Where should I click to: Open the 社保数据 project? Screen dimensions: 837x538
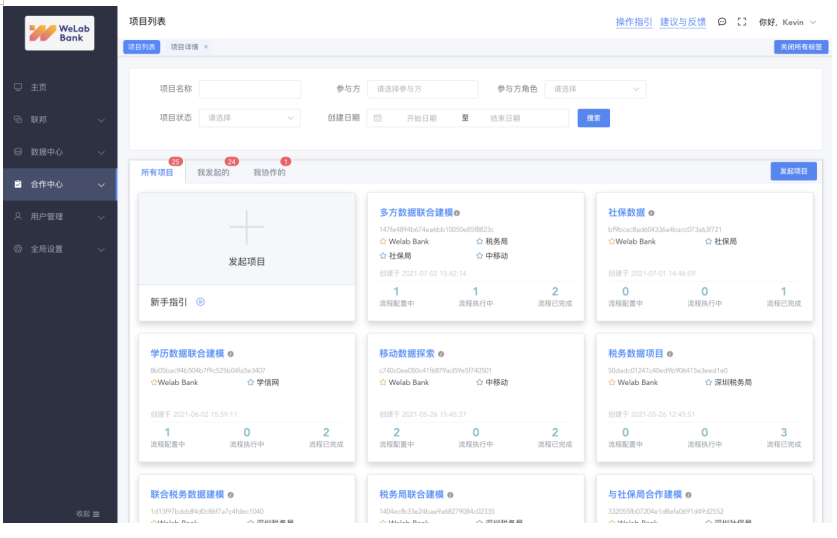[626, 212]
